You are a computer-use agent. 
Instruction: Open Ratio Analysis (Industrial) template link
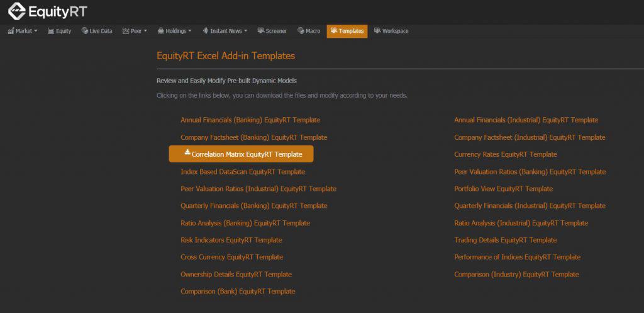pyautogui.click(x=521, y=223)
